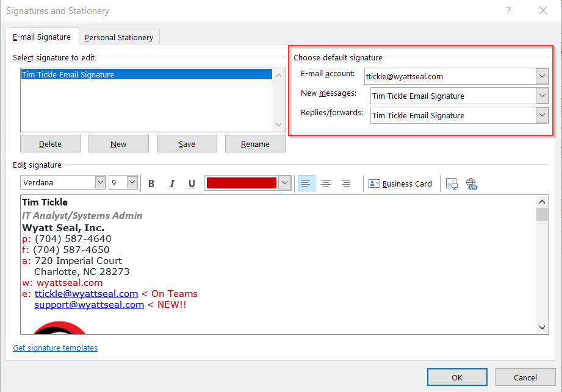Click the '< On Teams' text
The width and height of the screenshot is (562, 392).
(170, 294)
